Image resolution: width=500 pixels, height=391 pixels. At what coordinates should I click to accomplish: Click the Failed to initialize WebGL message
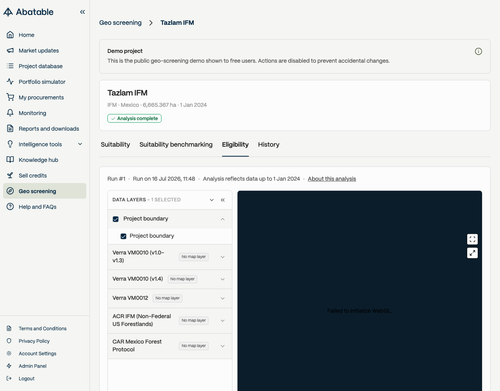359,311
